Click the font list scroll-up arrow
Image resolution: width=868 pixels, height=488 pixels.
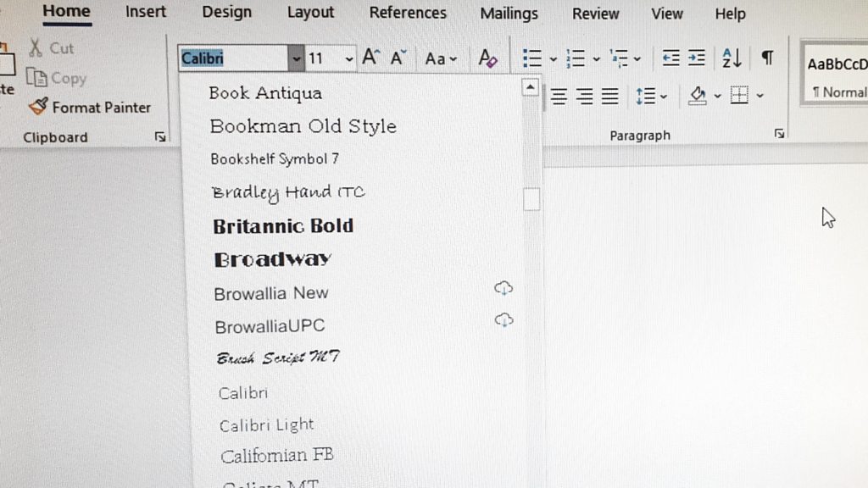coord(531,87)
